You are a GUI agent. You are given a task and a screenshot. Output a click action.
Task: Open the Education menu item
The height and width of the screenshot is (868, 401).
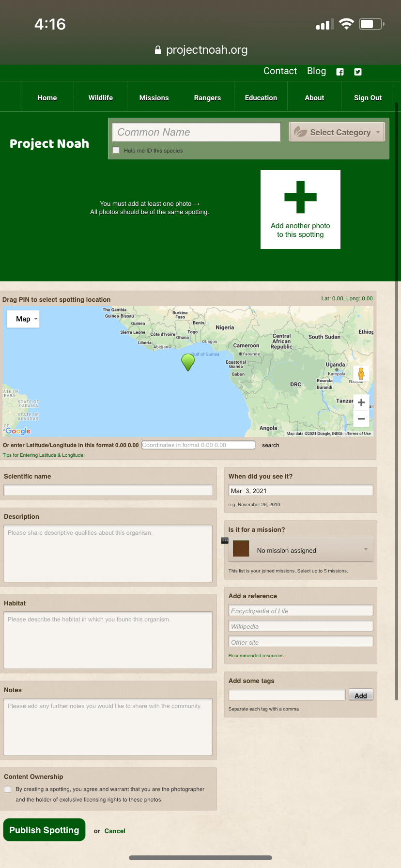coord(261,97)
